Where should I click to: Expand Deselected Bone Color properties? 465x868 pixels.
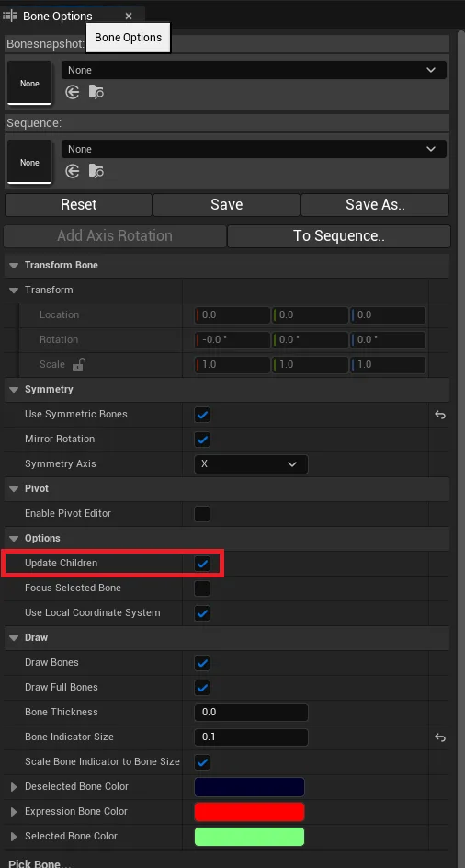[x=14, y=787]
